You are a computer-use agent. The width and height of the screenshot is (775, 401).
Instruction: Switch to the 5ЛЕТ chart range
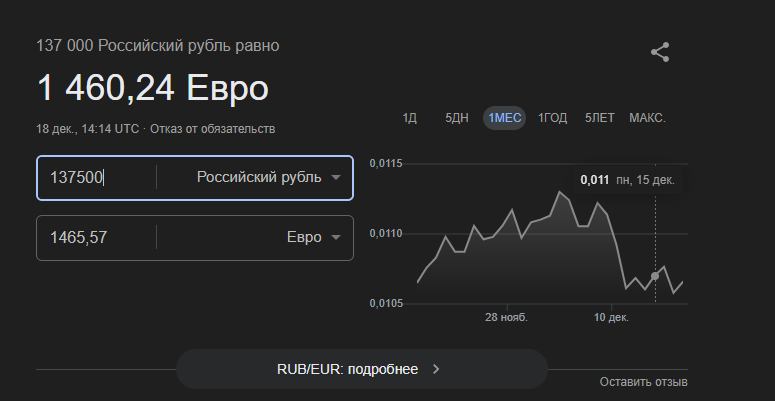click(x=600, y=118)
